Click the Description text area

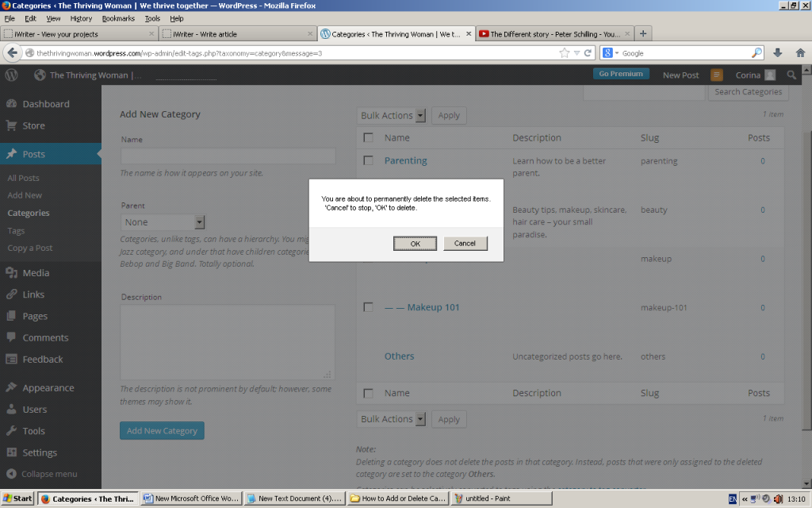pos(228,342)
